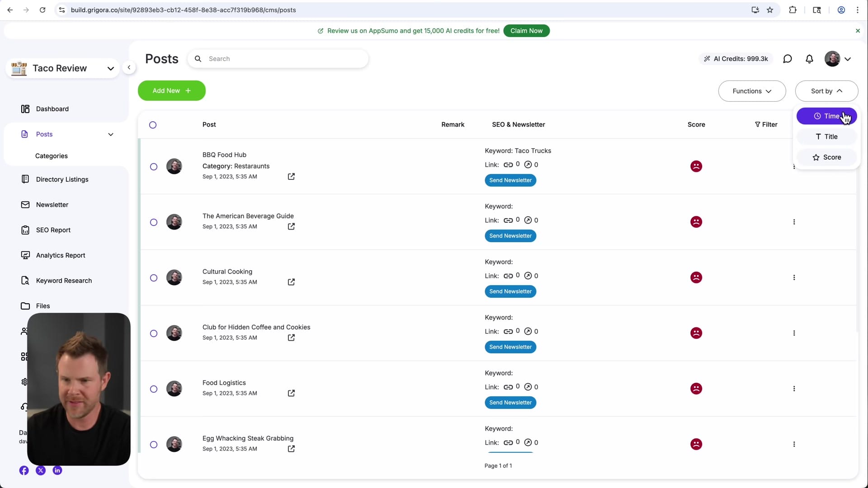The width and height of the screenshot is (868, 488).
Task: Go to Dashboard in sidebar
Action: pos(52,109)
